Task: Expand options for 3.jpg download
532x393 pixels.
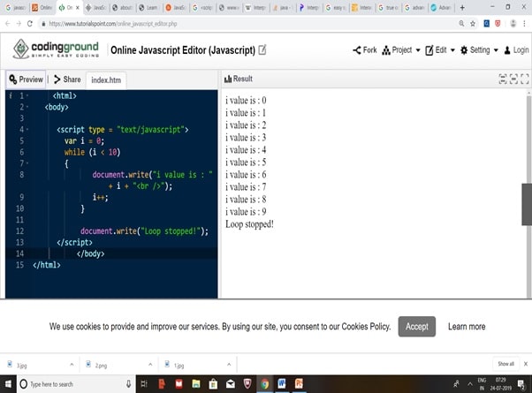Action: pos(72,365)
